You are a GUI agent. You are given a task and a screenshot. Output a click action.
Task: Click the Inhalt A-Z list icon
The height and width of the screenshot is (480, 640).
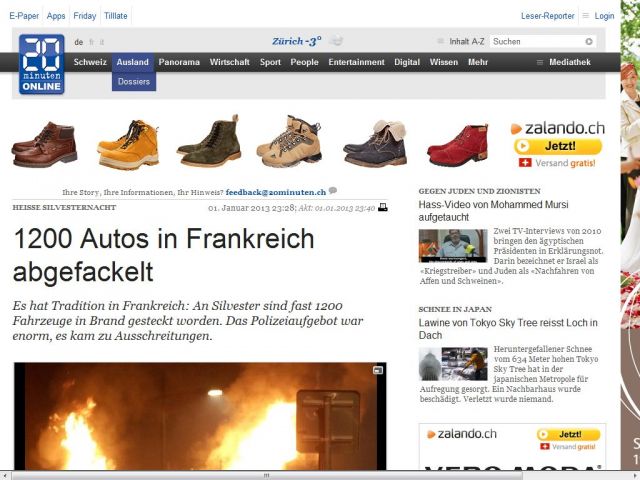coord(440,41)
